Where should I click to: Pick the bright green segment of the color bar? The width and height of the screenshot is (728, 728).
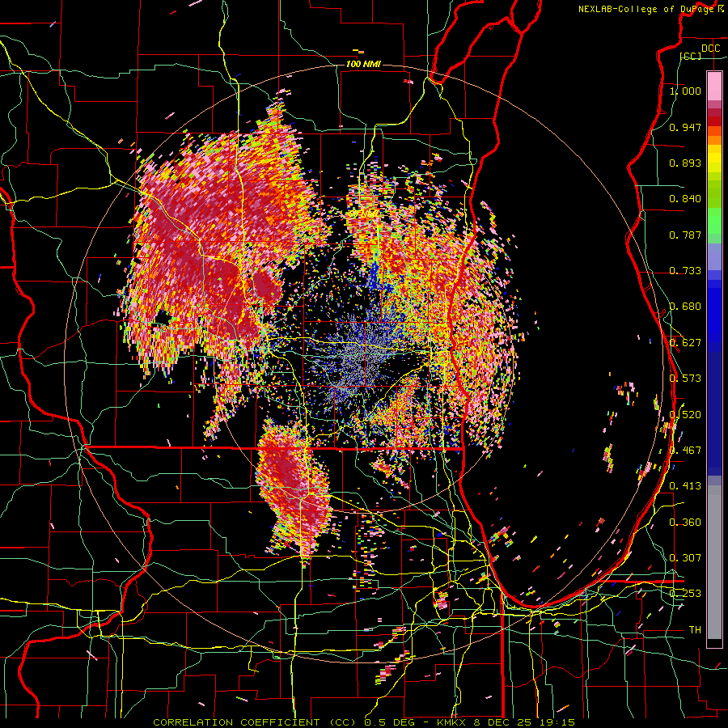pos(714,221)
